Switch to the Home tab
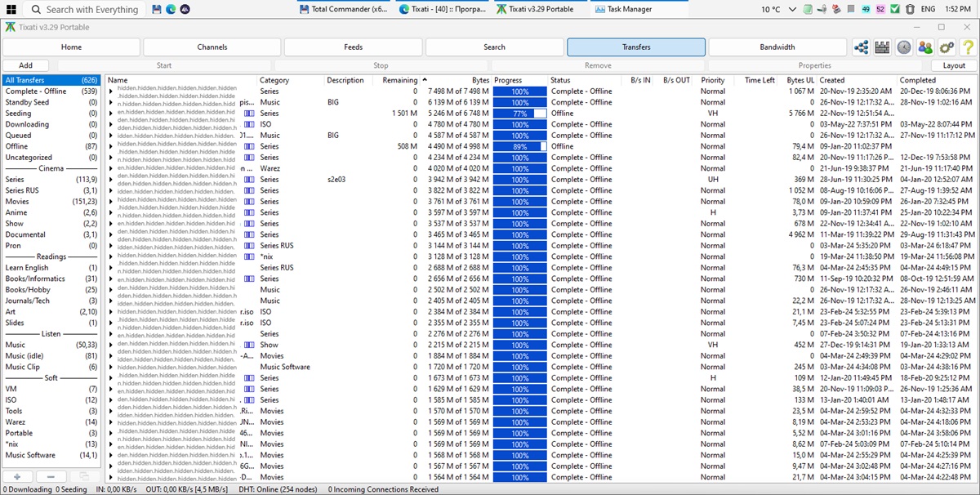The width and height of the screenshot is (980, 495). (x=71, y=47)
